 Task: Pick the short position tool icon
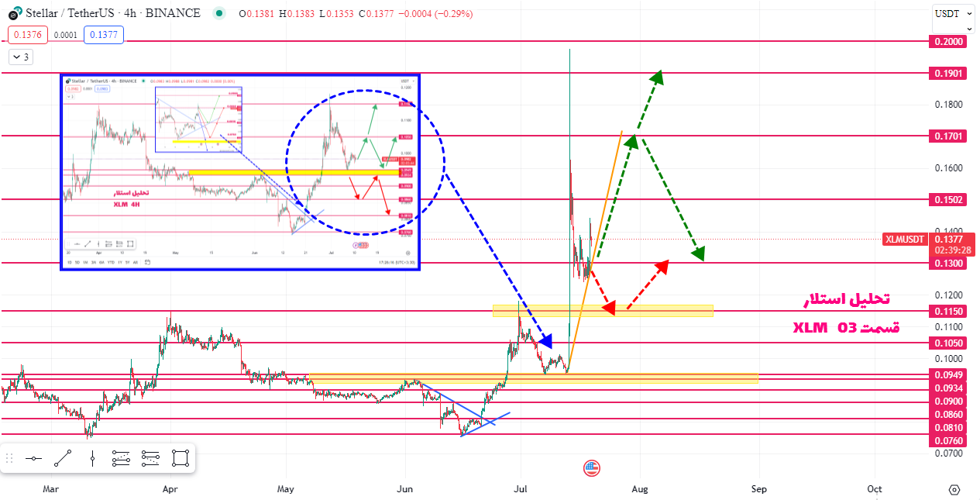point(150,458)
